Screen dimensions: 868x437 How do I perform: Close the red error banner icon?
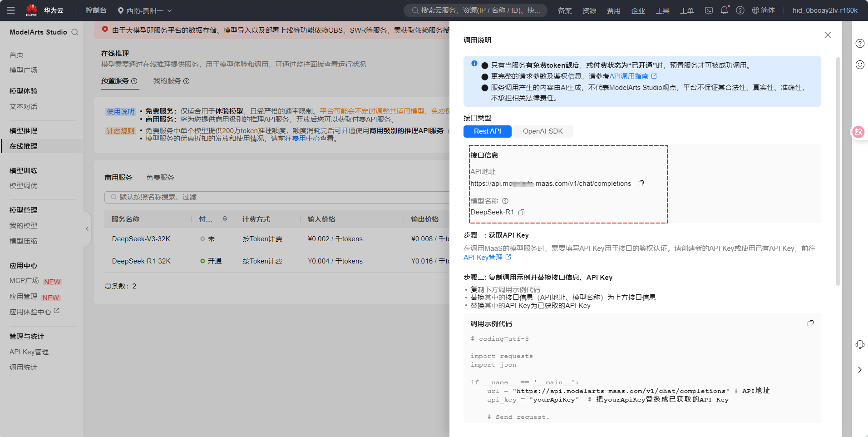tap(105, 29)
